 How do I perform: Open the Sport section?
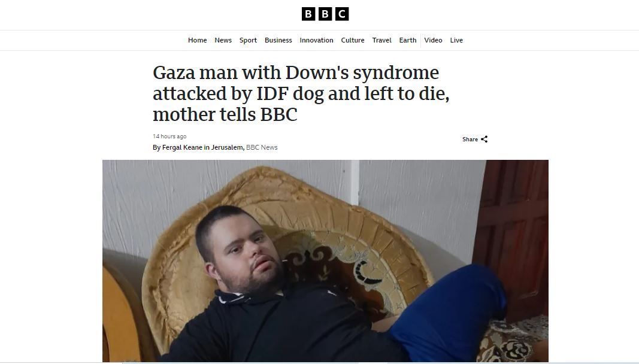[248, 40]
